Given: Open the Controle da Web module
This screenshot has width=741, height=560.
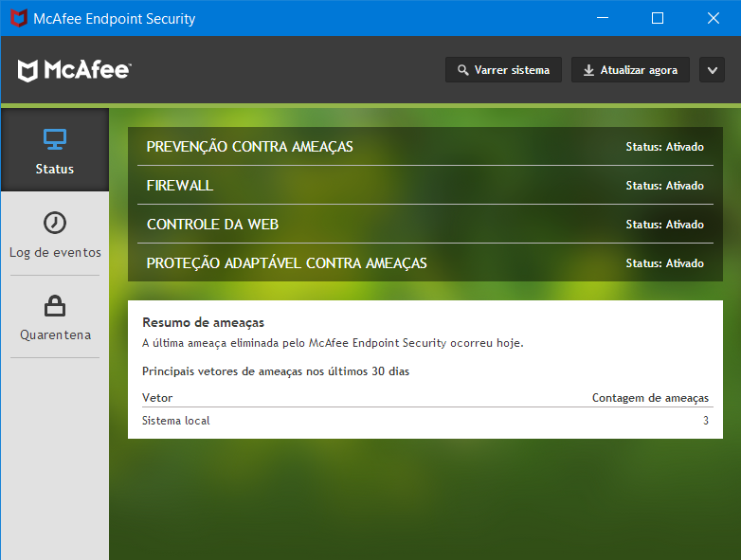Looking at the screenshot, I should point(425,224).
